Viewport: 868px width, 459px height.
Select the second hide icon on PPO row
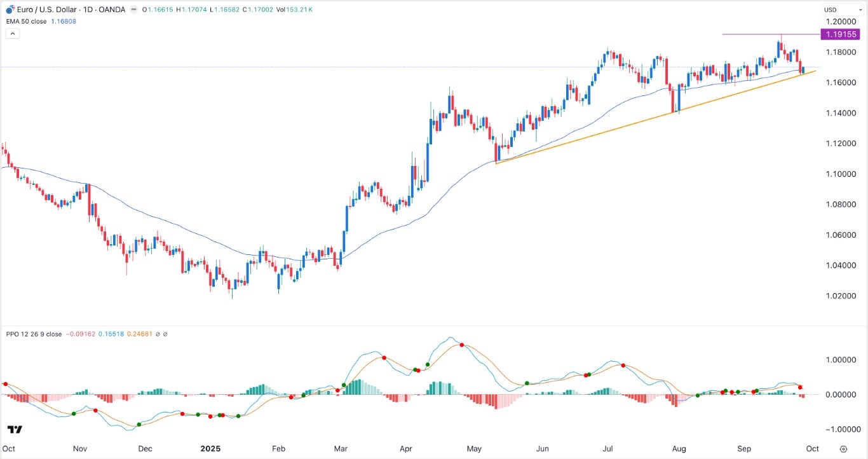[x=166, y=333]
